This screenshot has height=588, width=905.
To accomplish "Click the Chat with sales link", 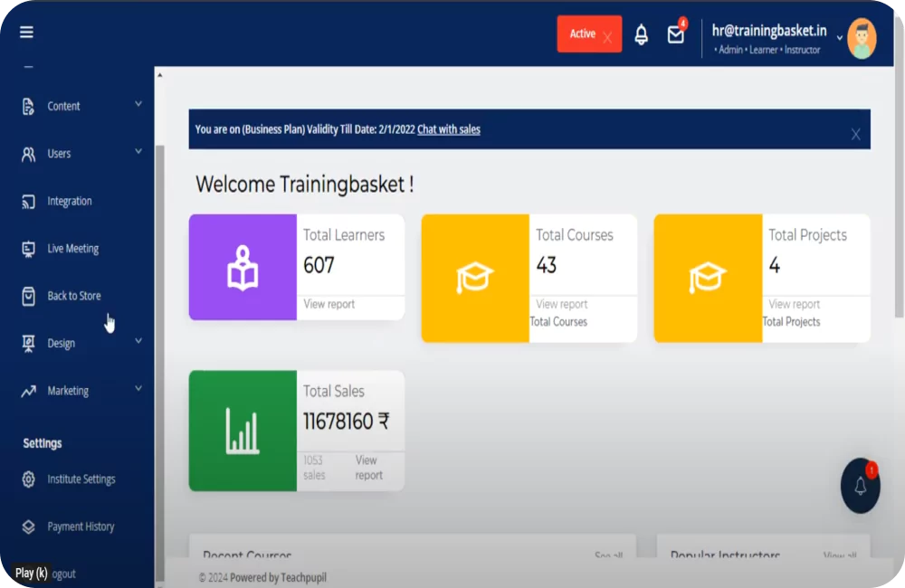I will pyautogui.click(x=449, y=129).
